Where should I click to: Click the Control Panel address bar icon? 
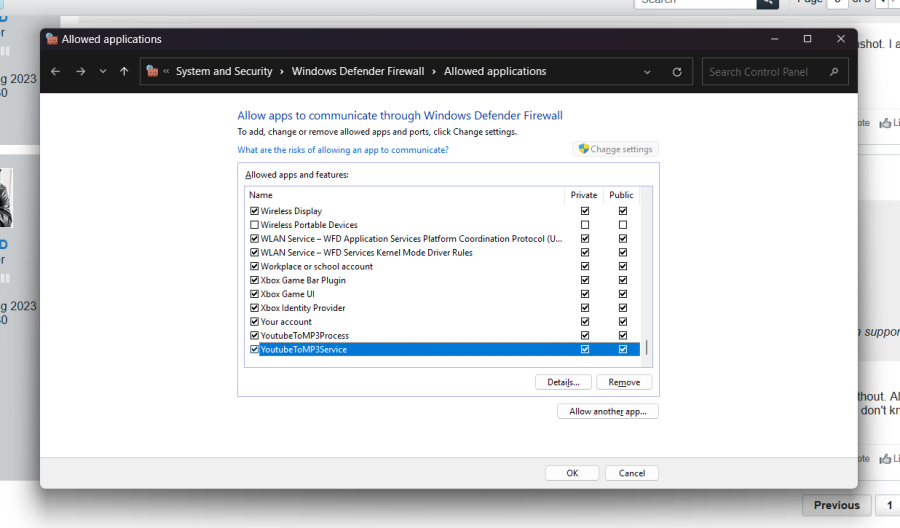coord(152,72)
